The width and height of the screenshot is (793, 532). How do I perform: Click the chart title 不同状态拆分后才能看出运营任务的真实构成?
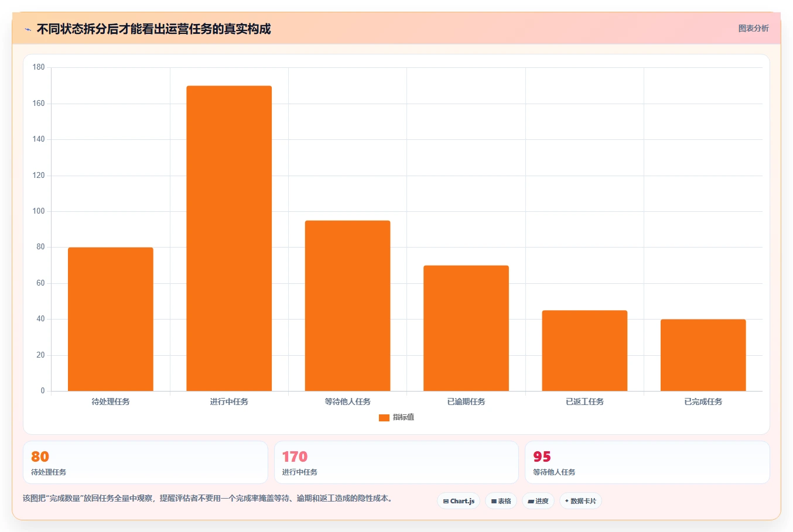pyautogui.click(x=153, y=29)
